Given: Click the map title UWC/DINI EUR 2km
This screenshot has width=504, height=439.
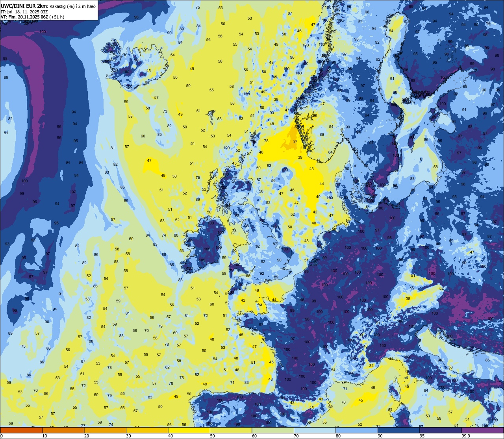Looking at the screenshot, I should coord(24,6).
